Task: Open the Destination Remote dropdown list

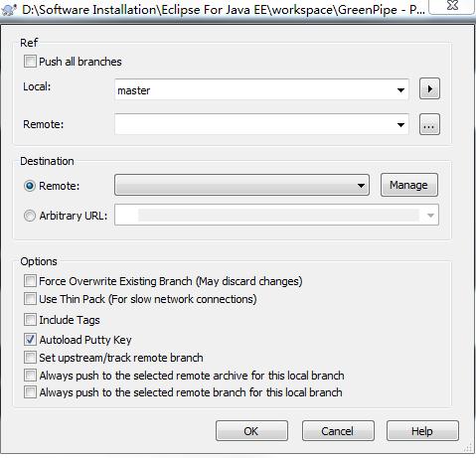Action: point(241,185)
